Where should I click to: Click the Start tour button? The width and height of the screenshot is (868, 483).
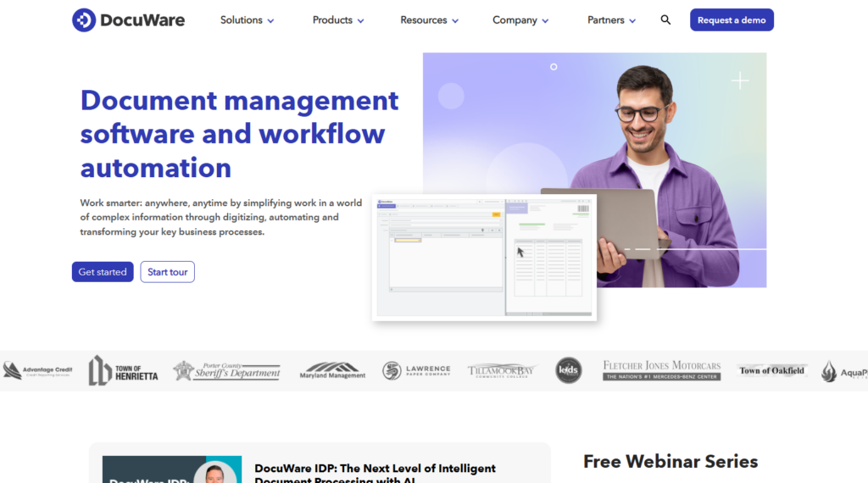167,272
